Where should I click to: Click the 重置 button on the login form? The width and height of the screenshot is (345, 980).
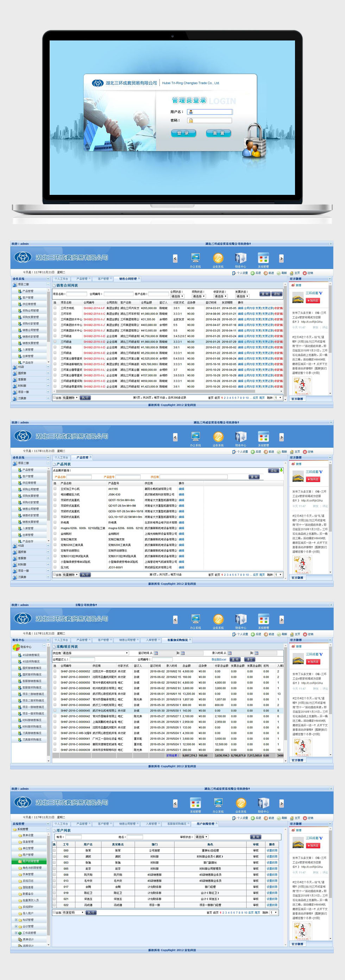(218, 133)
